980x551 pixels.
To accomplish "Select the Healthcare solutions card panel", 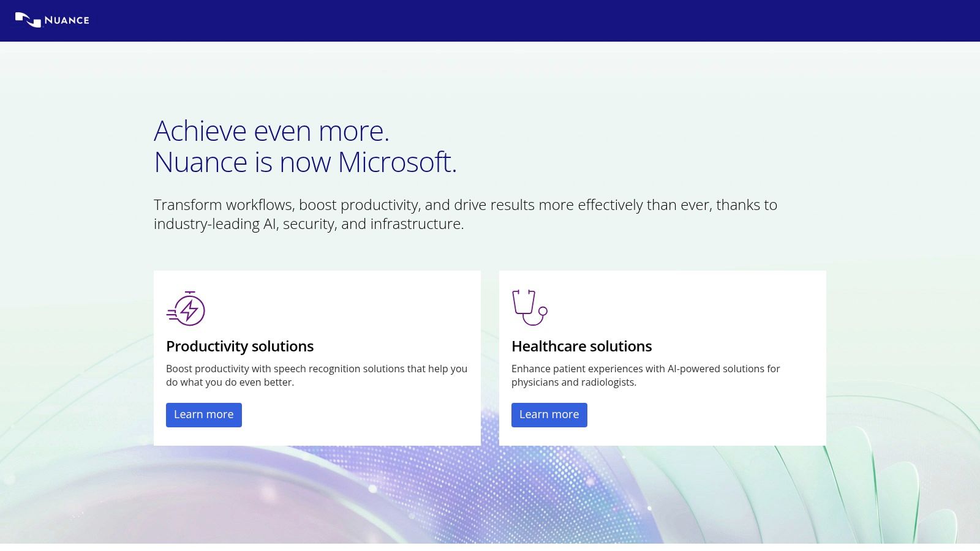I will pos(663,358).
